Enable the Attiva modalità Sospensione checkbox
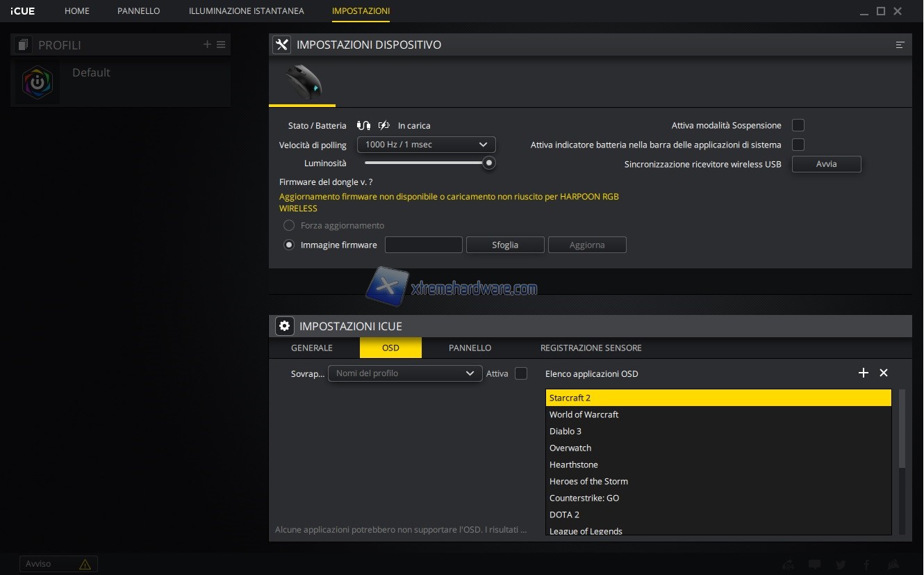The height and width of the screenshot is (575, 924). pyautogui.click(x=798, y=126)
